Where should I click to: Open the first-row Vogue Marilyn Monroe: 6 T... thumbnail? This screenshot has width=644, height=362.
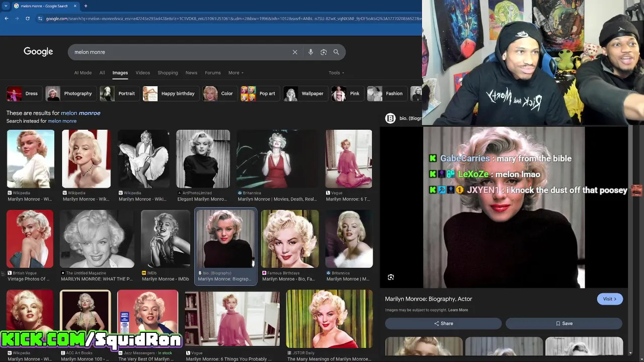(349, 159)
